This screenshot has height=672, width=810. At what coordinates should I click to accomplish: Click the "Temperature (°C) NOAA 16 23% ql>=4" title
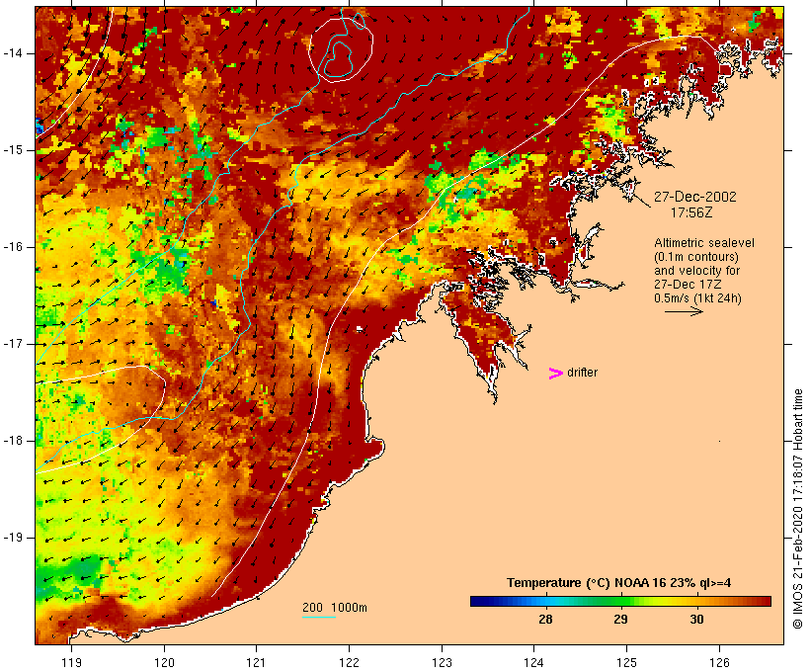[x=619, y=583]
